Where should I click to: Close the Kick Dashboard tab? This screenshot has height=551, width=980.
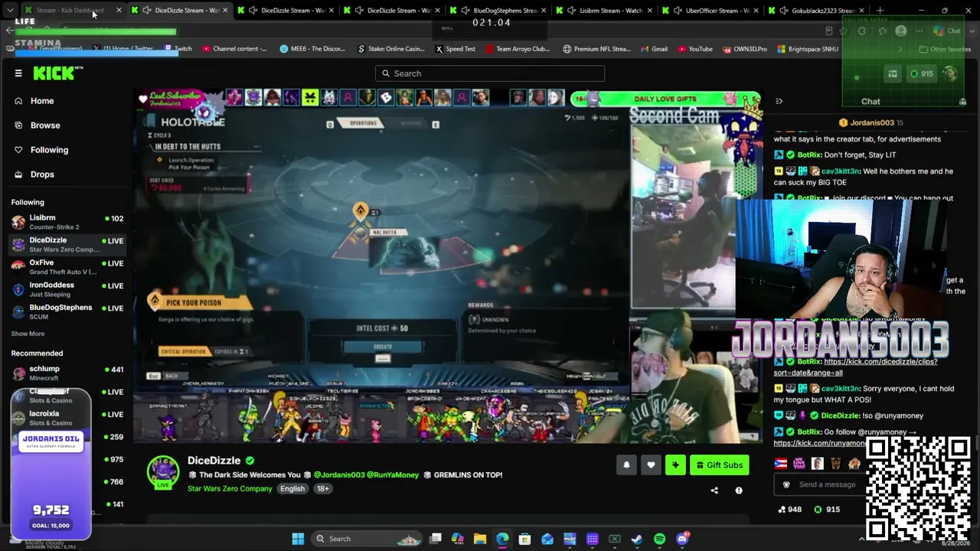click(x=119, y=11)
